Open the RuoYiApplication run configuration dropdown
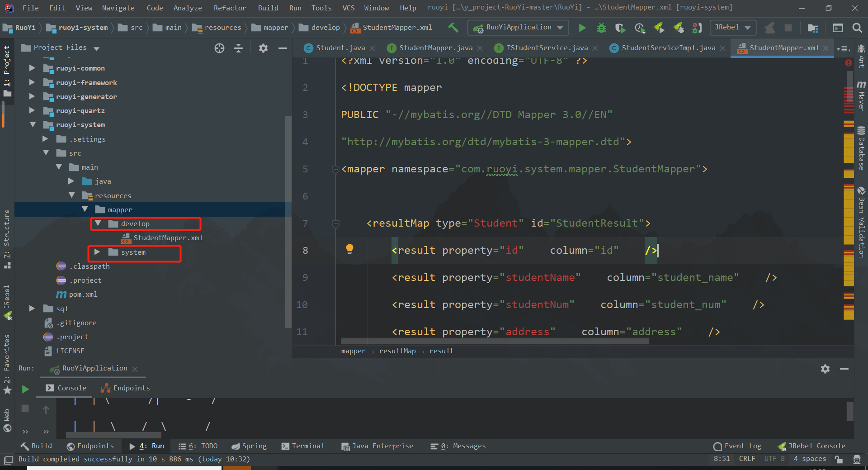Viewport: 868px width, 470px height. click(x=518, y=28)
